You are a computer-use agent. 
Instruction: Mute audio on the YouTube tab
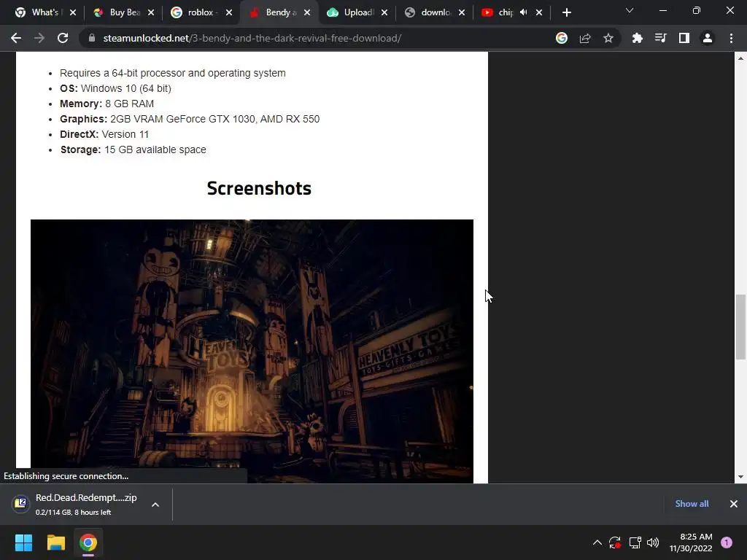click(x=524, y=12)
